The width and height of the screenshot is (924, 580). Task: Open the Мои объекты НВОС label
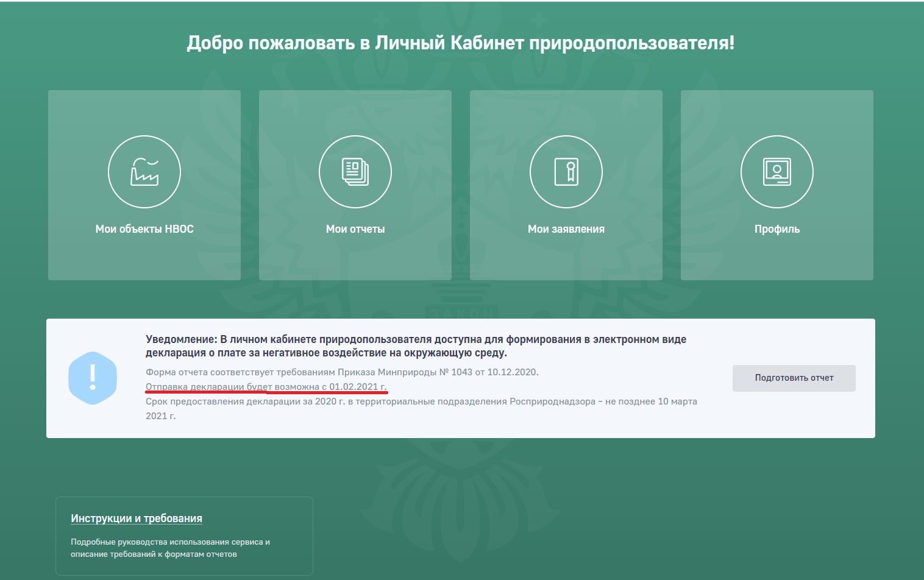(144, 229)
